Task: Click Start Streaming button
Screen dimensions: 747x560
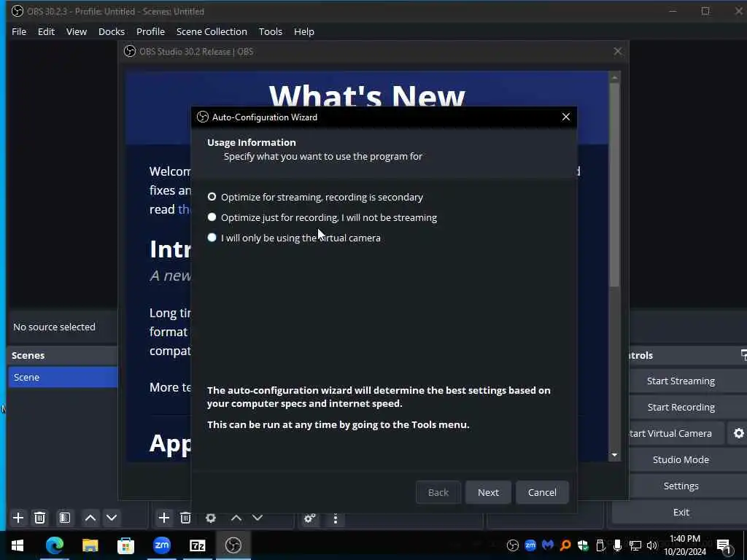Action: click(681, 381)
